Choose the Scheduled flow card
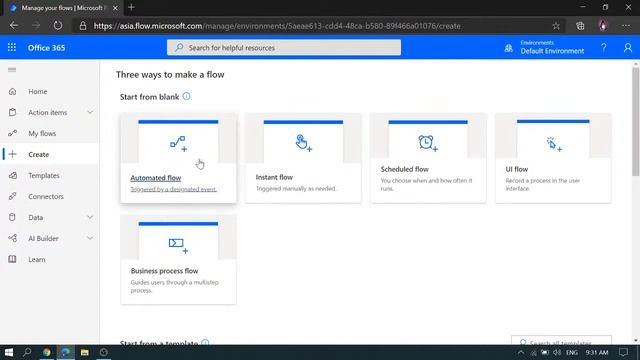The width and height of the screenshot is (640, 360). [x=428, y=158]
